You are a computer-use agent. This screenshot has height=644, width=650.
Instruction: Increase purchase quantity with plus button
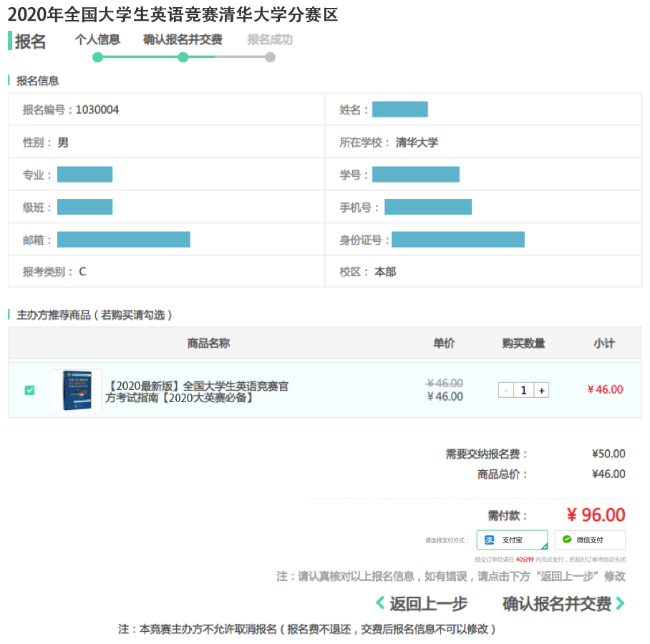click(x=542, y=390)
